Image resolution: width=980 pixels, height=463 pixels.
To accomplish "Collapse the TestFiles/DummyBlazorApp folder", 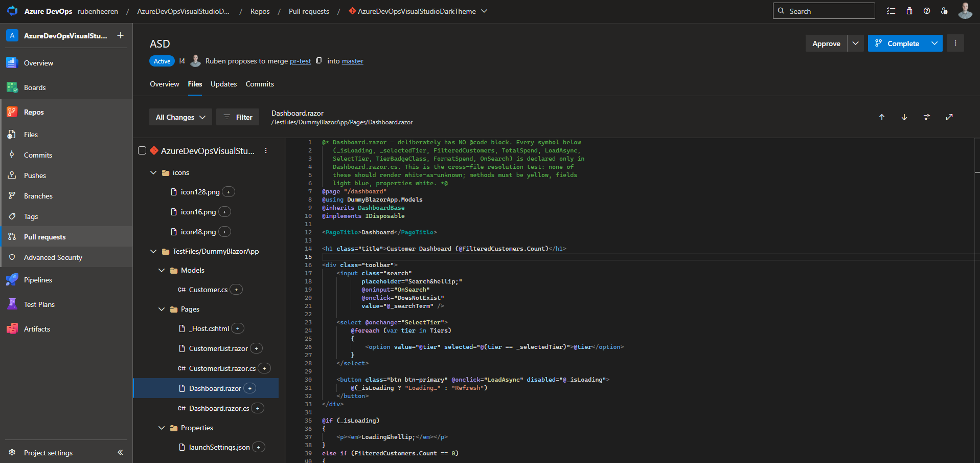I will (x=153, y=251).
